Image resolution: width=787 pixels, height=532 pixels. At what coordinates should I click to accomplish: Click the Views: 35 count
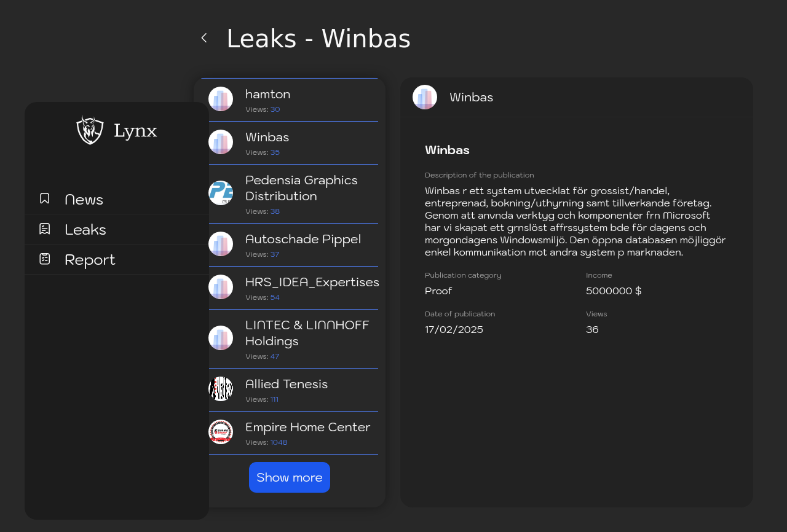click(x=263, y=152)
